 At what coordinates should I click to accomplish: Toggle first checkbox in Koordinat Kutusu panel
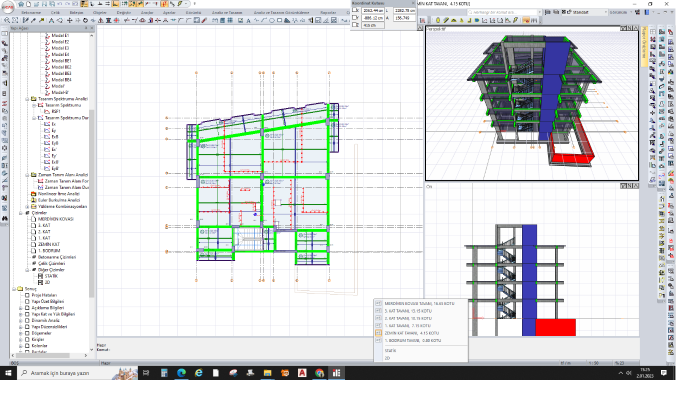355,10
